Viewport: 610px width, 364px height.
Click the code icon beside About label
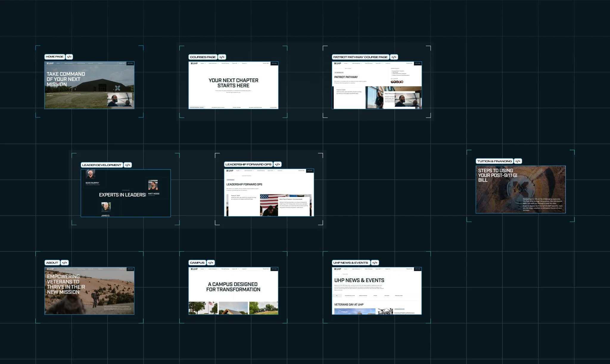coord(65,263)
